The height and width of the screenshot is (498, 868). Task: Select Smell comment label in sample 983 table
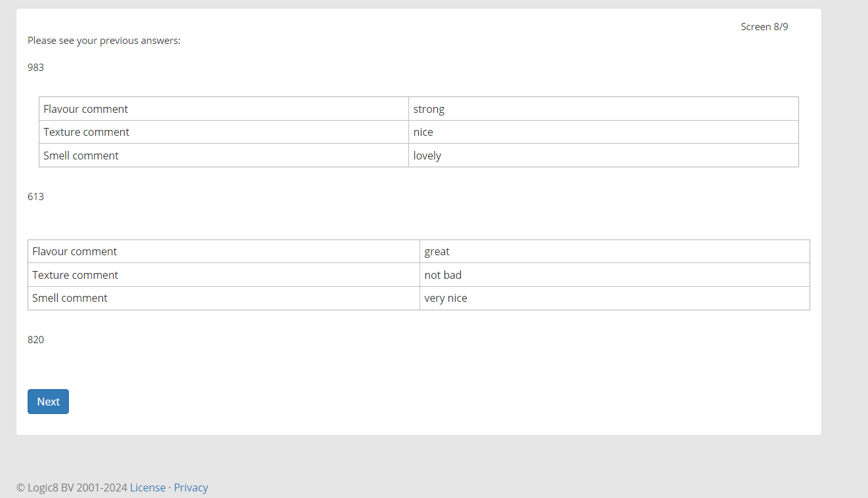pos(81,156)
